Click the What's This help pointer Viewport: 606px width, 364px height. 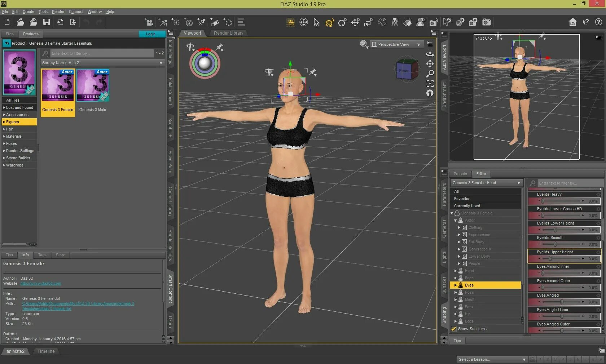[585, 22]
